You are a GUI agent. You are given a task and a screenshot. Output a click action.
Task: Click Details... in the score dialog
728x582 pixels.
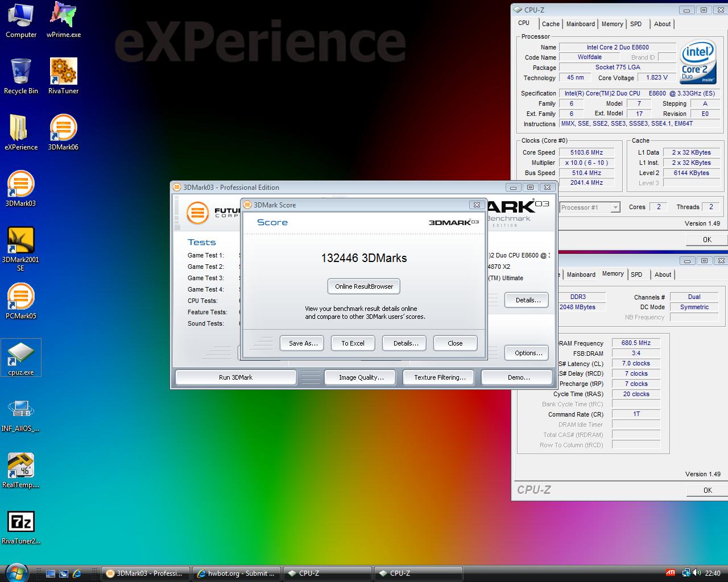(x=406, y=343)
